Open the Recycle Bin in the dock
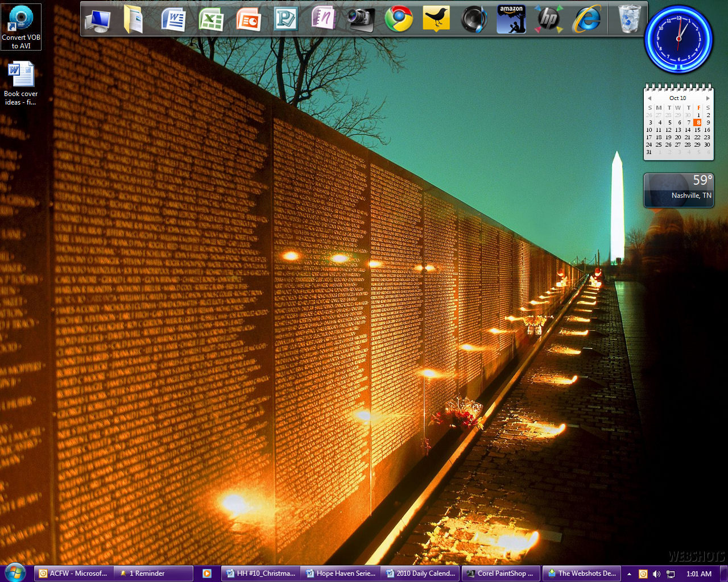This screenshot has height=582, width=728. [x=630, y=20]
